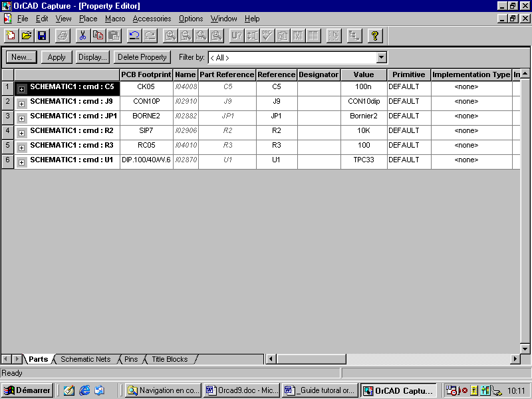
Task: Click the Annotate U? toolbar icon
Action: [237, 36]
